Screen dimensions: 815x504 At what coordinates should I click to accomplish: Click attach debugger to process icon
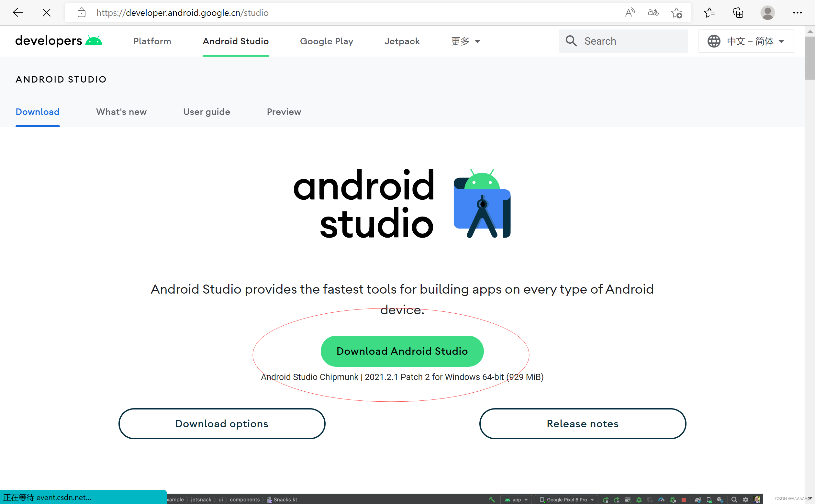click(x=673, y=499)
